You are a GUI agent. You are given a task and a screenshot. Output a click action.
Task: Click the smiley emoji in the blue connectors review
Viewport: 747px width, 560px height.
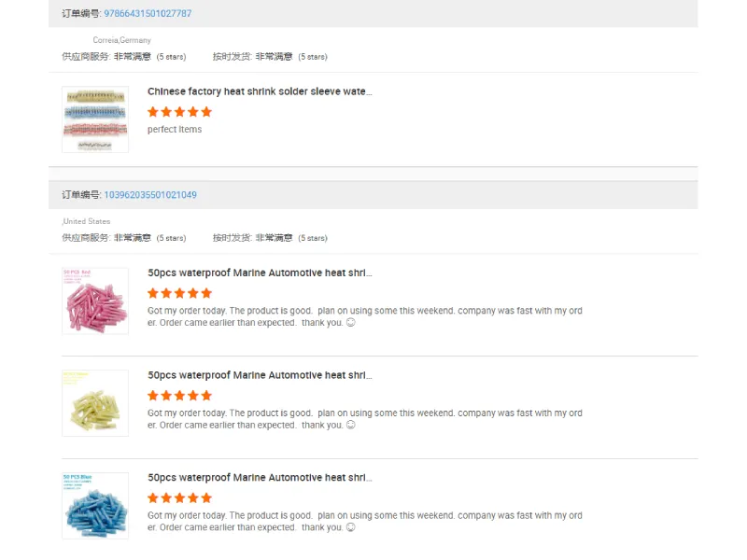click(x=349, y=526)
